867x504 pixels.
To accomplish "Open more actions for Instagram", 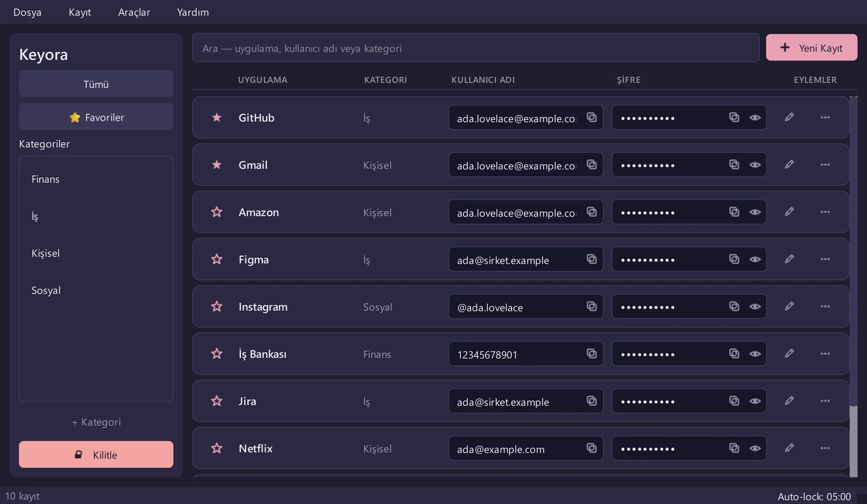I will pos(825,306).
